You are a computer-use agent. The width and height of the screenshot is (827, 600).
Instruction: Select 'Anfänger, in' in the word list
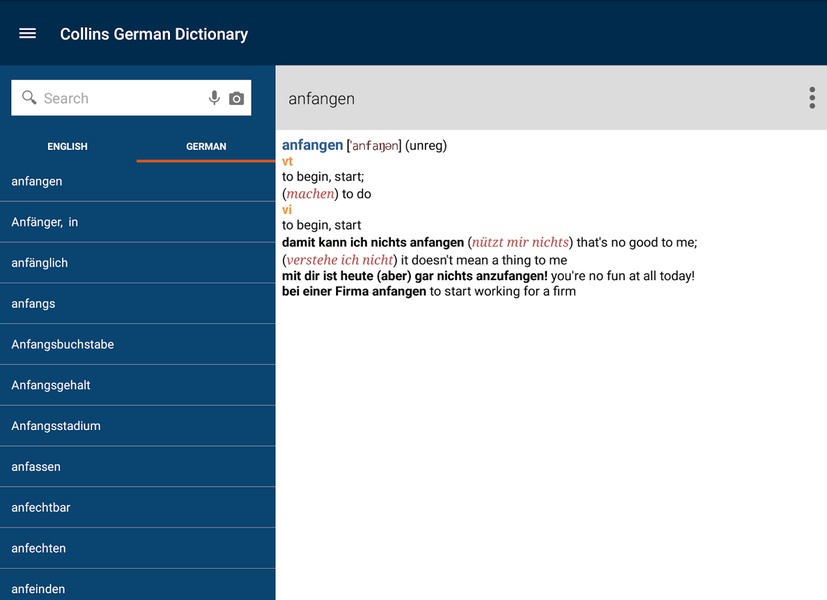pos(138,222)
